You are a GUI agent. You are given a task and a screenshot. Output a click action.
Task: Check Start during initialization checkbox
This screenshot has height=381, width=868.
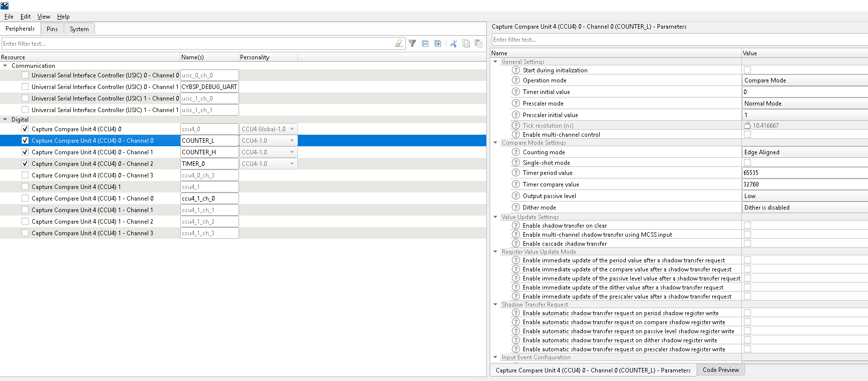[x=747, y=70]
